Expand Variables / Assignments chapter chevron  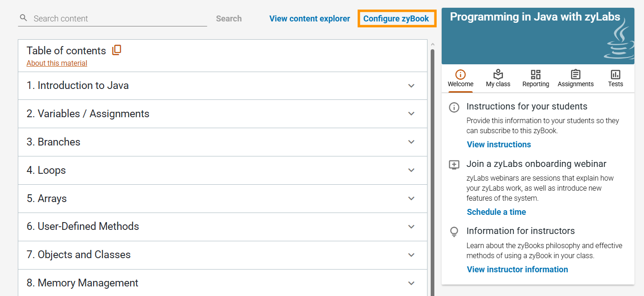411,114
